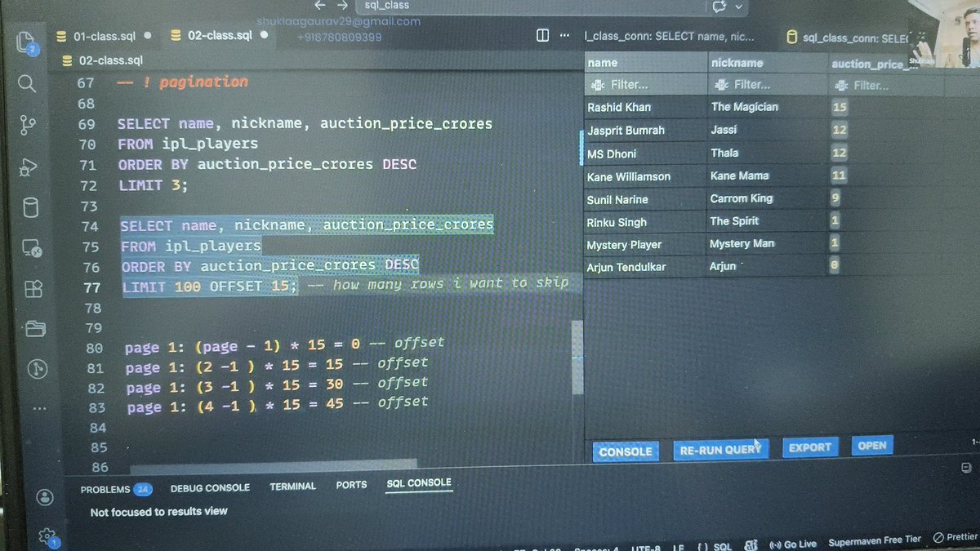This screenshot has height=551, width=980.
Task: Open the SQL CONSOLE panel tab
Action: point(418,483)
